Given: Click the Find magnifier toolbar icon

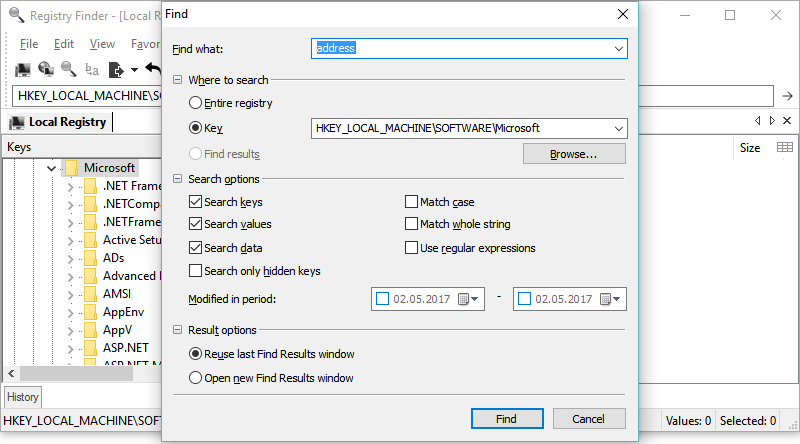Looking at the screenshot, I should pyautogui.click(x=69, y=69).
